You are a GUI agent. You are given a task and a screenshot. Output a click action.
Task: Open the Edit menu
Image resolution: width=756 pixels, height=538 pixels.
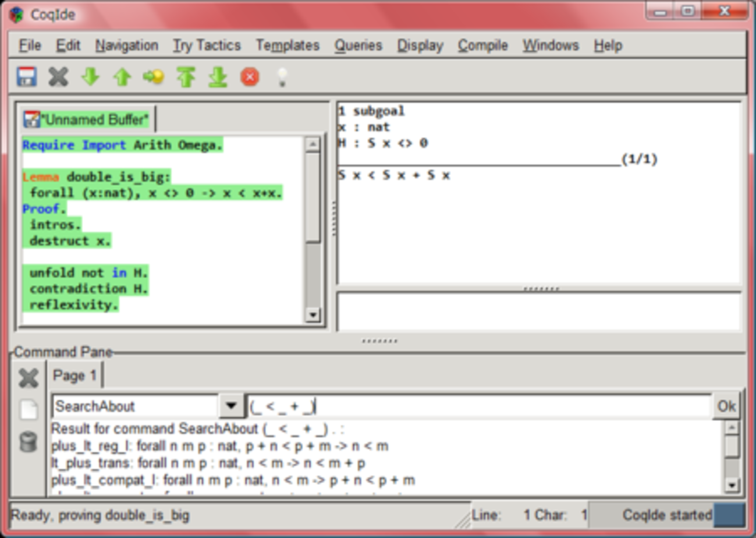pyautogui.click(x=68, y=45)
